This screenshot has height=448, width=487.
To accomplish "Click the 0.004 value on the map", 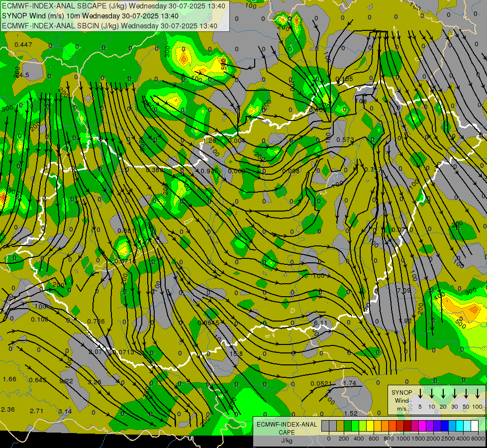I will [237, 141].
